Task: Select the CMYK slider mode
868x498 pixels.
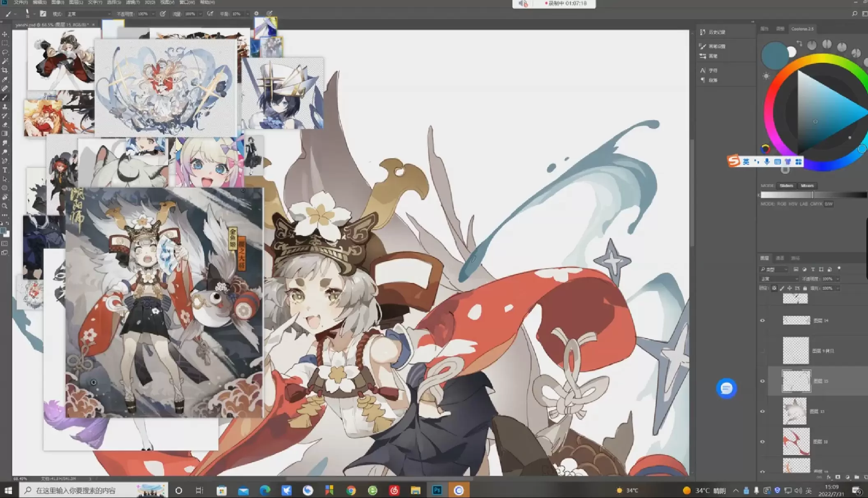Action: coord(816,204)
